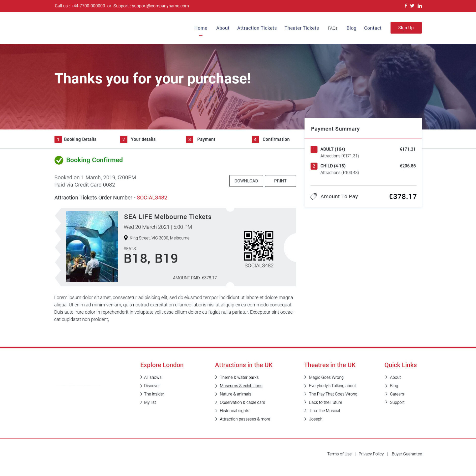Open Buyer Guarantee link
This screenshot has height=476, width=476.
407,454
